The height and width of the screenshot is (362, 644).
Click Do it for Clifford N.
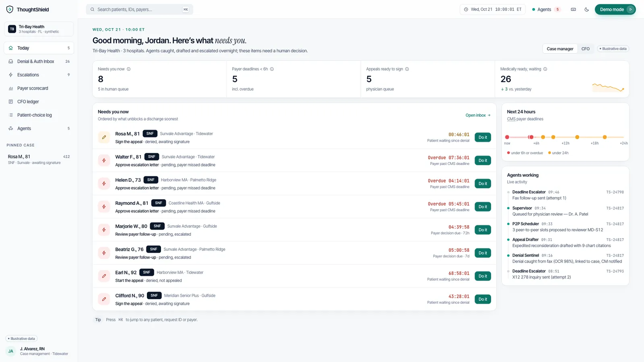pos(483,299)
